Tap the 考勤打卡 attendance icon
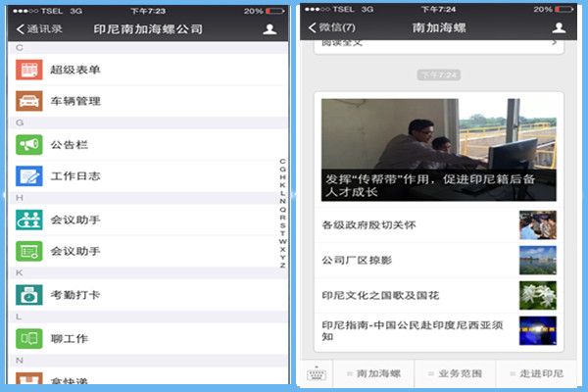This screenshot has height=392, width=588. 28,295
